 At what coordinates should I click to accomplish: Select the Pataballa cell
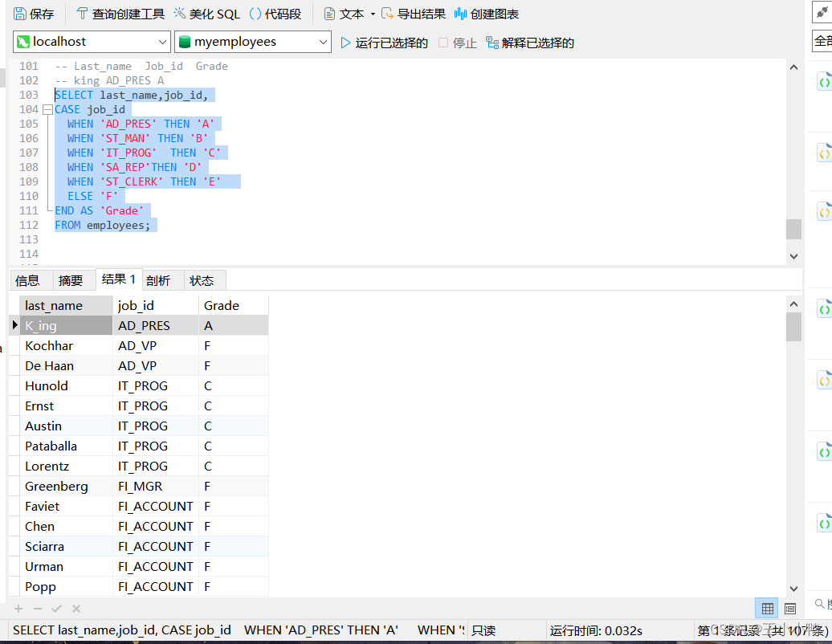[x=67, y=446]
